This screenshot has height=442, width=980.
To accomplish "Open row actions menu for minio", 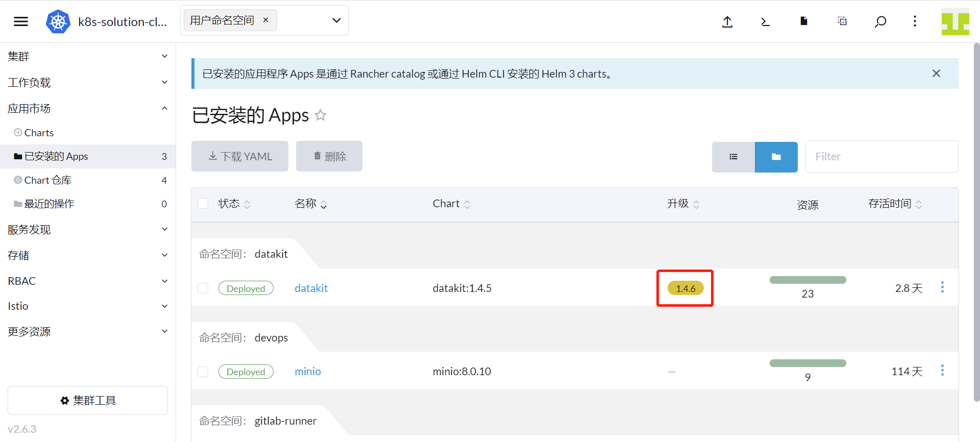I will [x=942, y=371].
